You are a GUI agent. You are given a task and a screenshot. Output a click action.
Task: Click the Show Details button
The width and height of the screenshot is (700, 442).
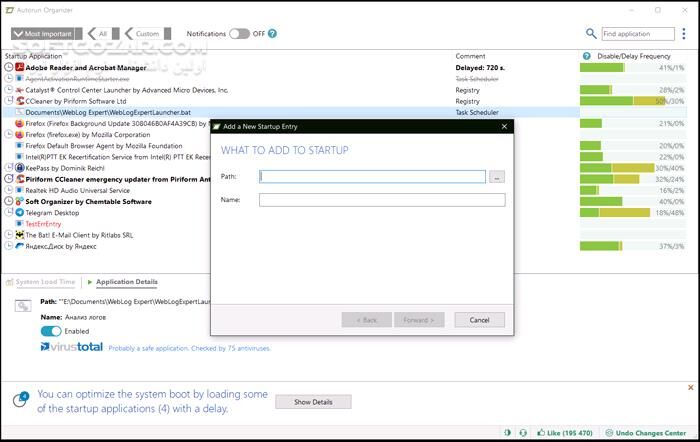312,402
